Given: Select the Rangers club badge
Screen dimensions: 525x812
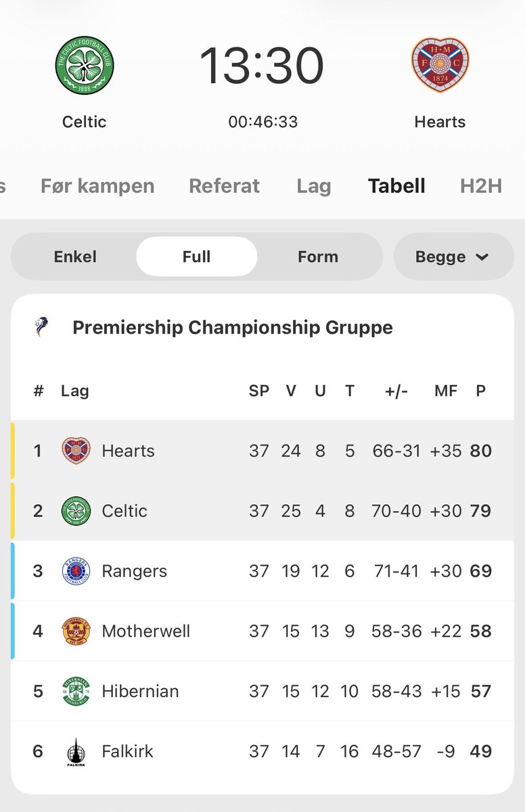Looking at the screenshot, I should click(76, 571).
